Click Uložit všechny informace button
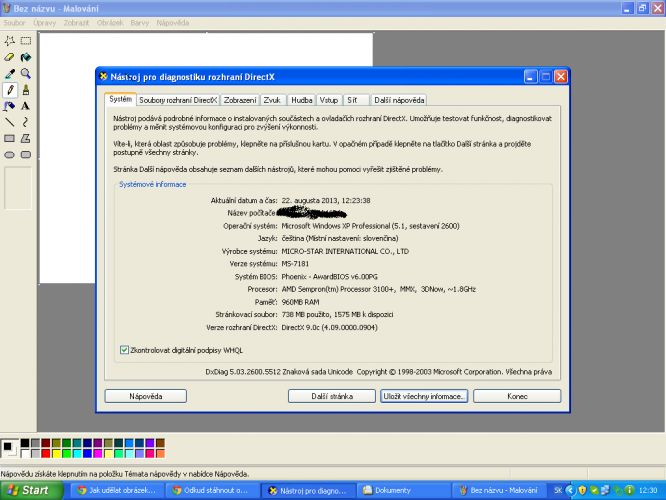The image size is (666, 500). point(424,396)
